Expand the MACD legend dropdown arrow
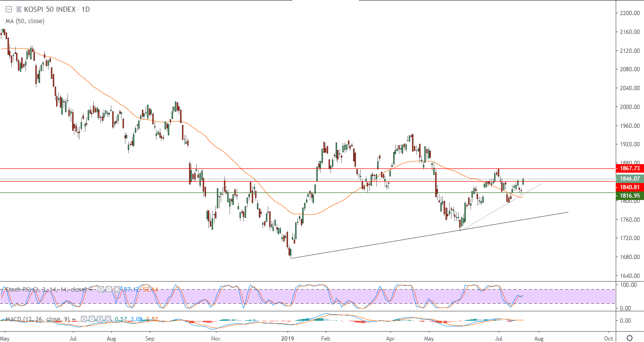The height and width of the screenshot is (342, 644). [74, 319]
